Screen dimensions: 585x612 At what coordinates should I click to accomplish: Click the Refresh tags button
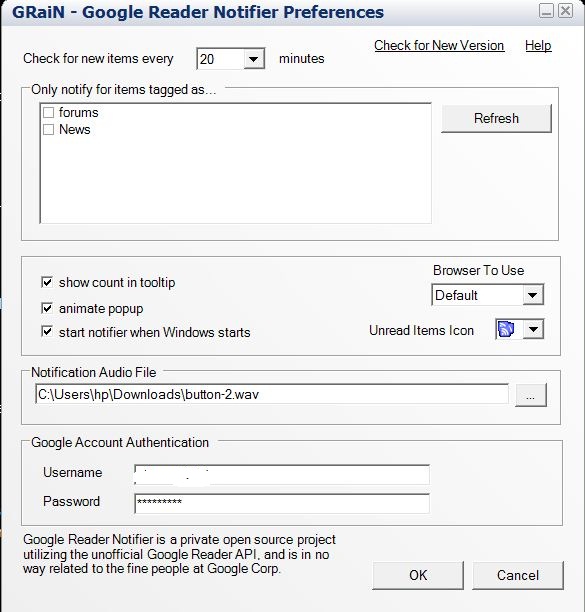click(x=496, y=118)
